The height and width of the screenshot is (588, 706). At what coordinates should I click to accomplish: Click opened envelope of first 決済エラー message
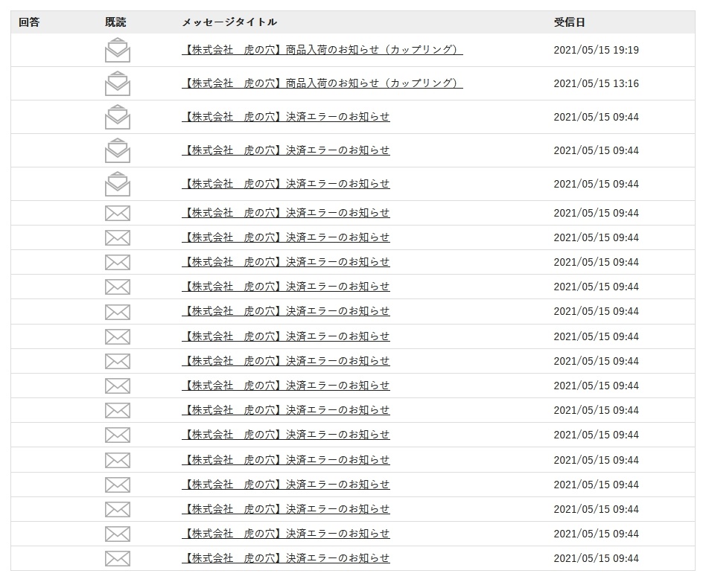[118, 117]
